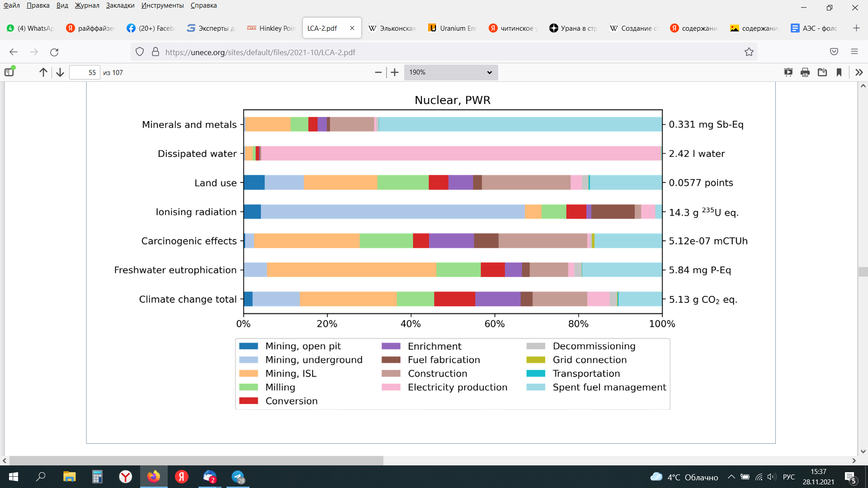Bookmark this page with star icon
868x488 pixels.
749,52
